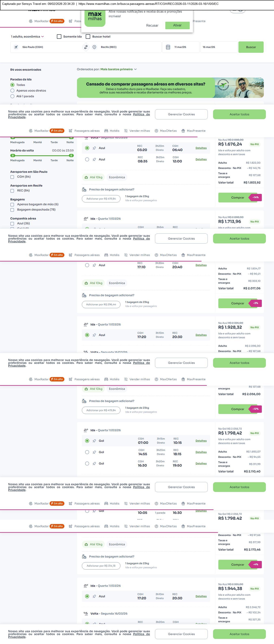Click the pin icon beside Gol 07:00 flight
Image resolution: width=274 pixels, height=644 pixels.
click(x=94, y=441)
